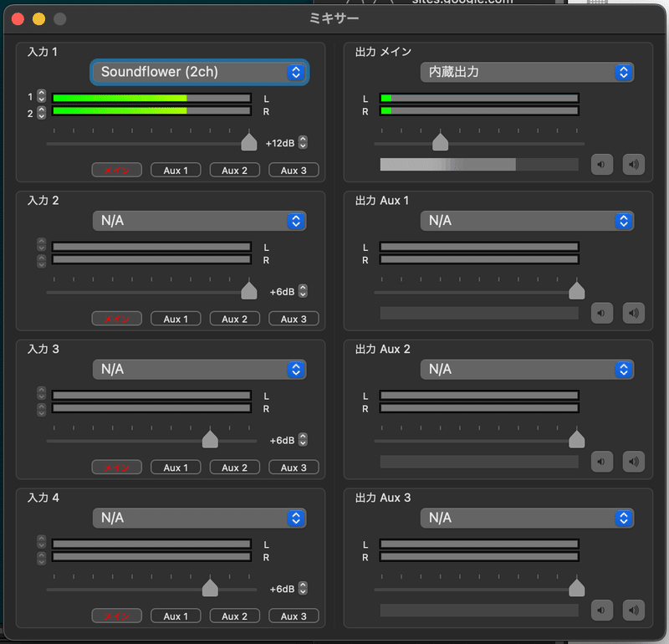Open the 出力 Aux 1 device dropdown
Screen dimensions: 669x644
(x=527, y=221)
